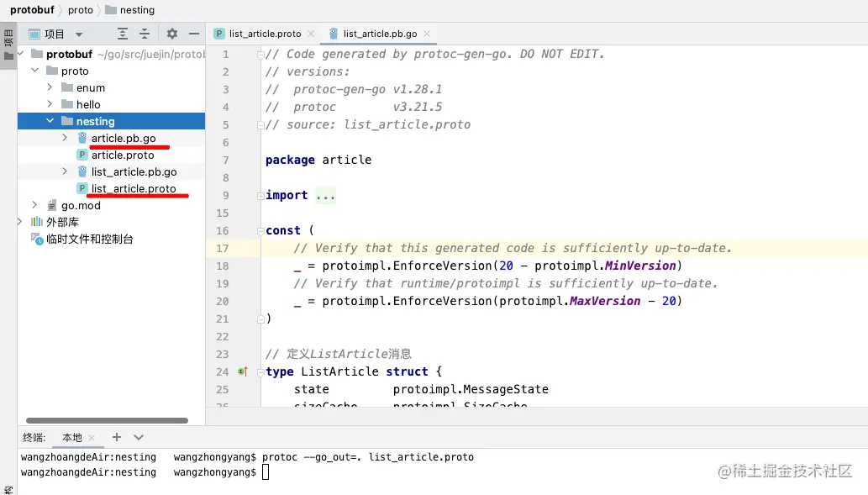
Task: Click the project panel horizontal scrollbar
Action: coord(107,421)
